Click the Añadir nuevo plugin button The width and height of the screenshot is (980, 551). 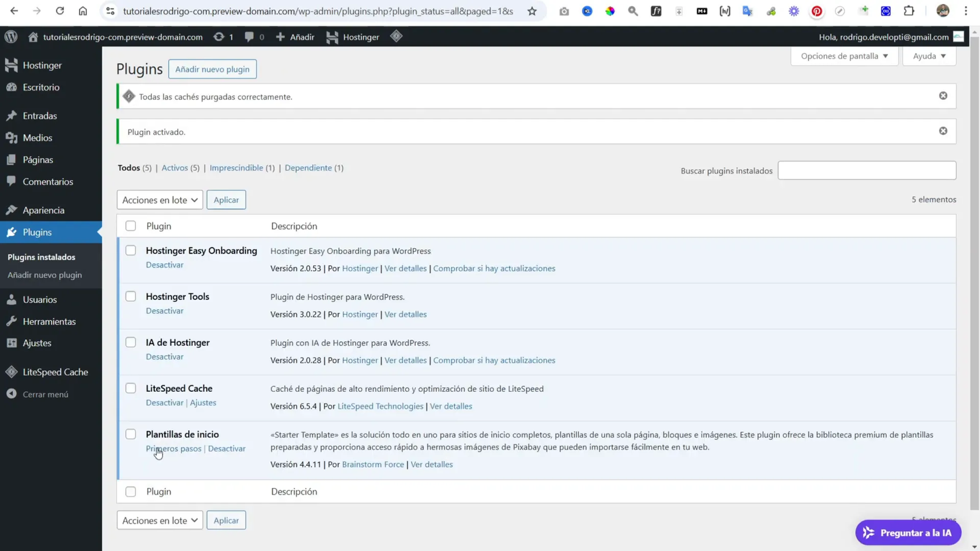tap(213, 69)
